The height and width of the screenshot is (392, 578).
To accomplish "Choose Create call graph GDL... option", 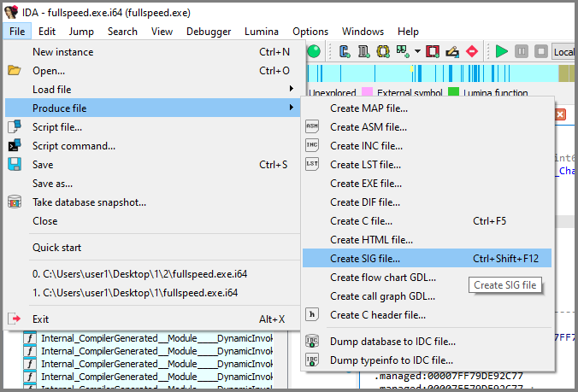I will 427,296.
